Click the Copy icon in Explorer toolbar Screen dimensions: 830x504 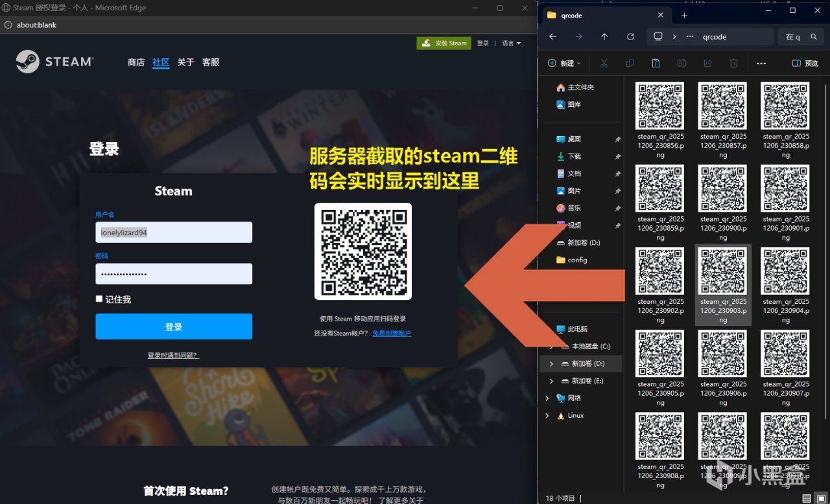pyautogui.click(x=630, y=63)
